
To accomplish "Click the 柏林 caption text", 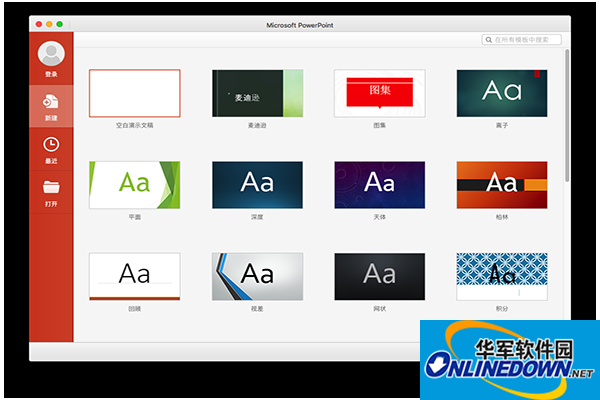I will [x=502, y=217].
